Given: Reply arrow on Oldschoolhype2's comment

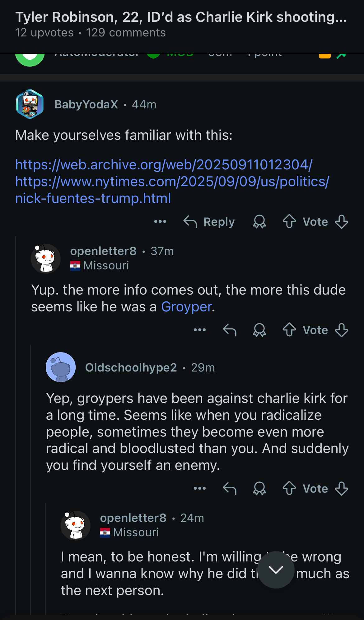Looking at the screenshot, I should coord(230,488).
